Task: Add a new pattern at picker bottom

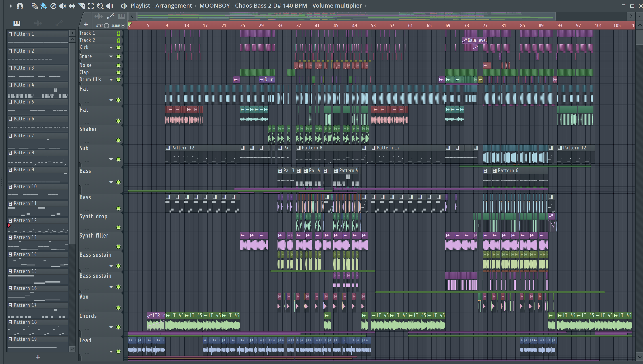Action: (38, 357)
